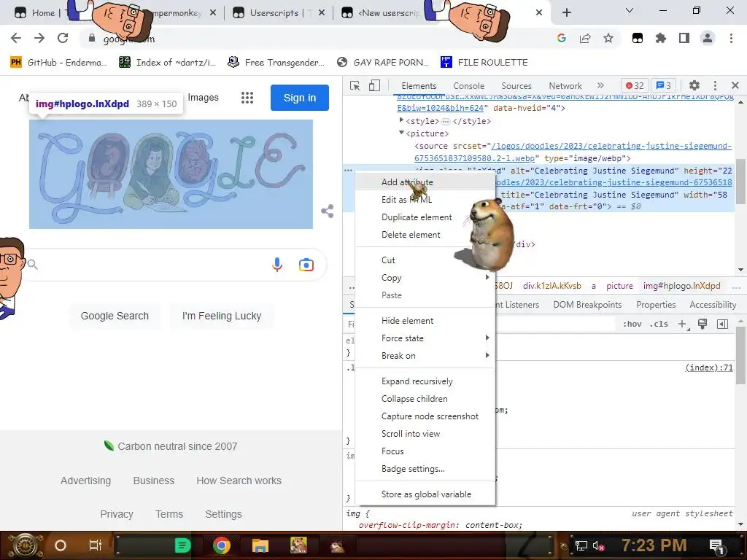
Task: Open the How Search works link
Action: 239,481
